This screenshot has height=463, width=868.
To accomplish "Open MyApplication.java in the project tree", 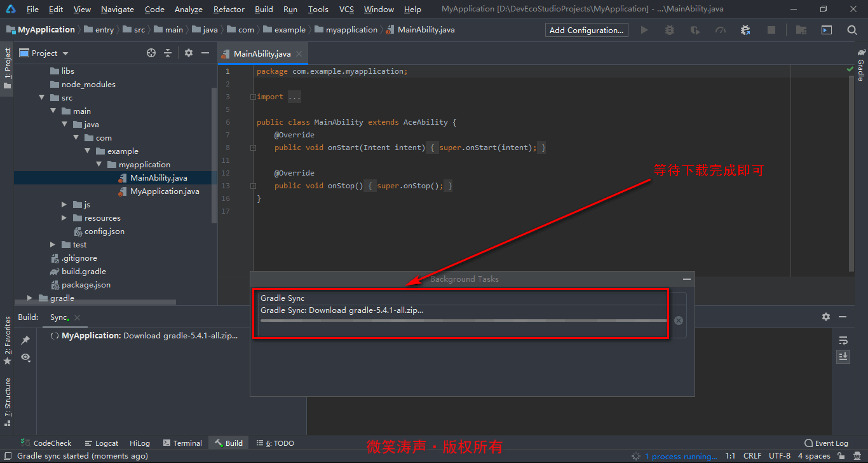I will pos(165,191).
